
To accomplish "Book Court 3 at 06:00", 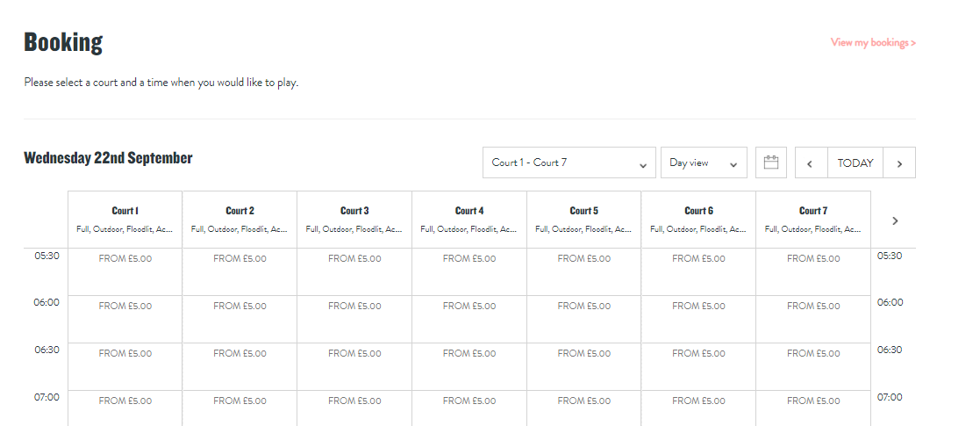I will (x=354, y=319).
